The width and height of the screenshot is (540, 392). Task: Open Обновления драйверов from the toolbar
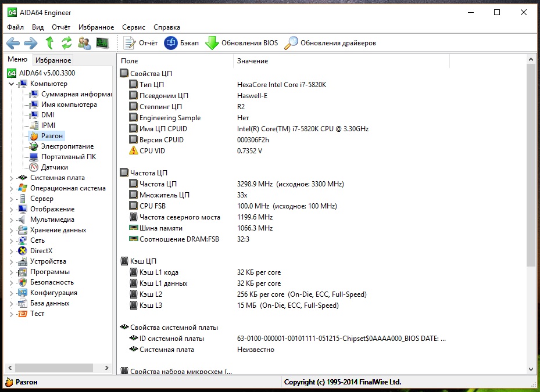tap(330, 43)
